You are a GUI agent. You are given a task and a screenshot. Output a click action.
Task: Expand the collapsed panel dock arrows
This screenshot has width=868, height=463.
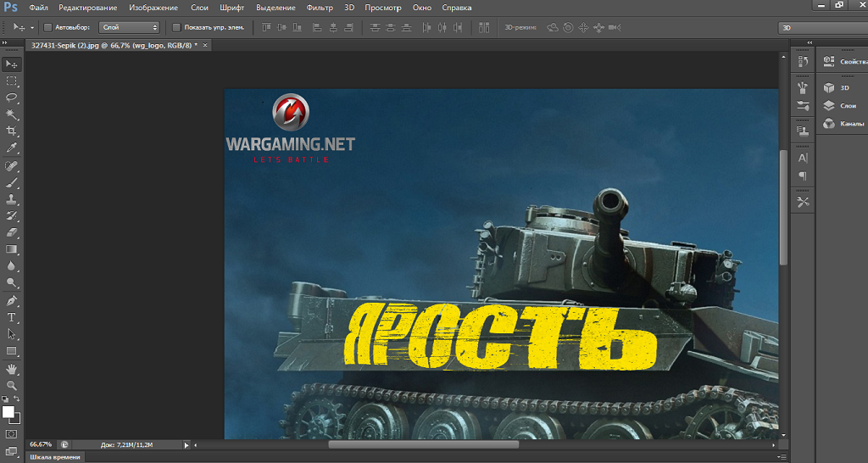810,42
